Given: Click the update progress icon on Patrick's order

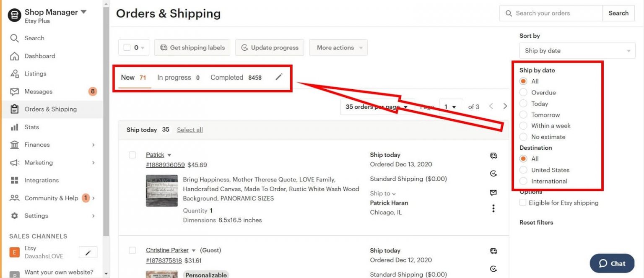Looking at the screenshot, I should pos(493,173).
